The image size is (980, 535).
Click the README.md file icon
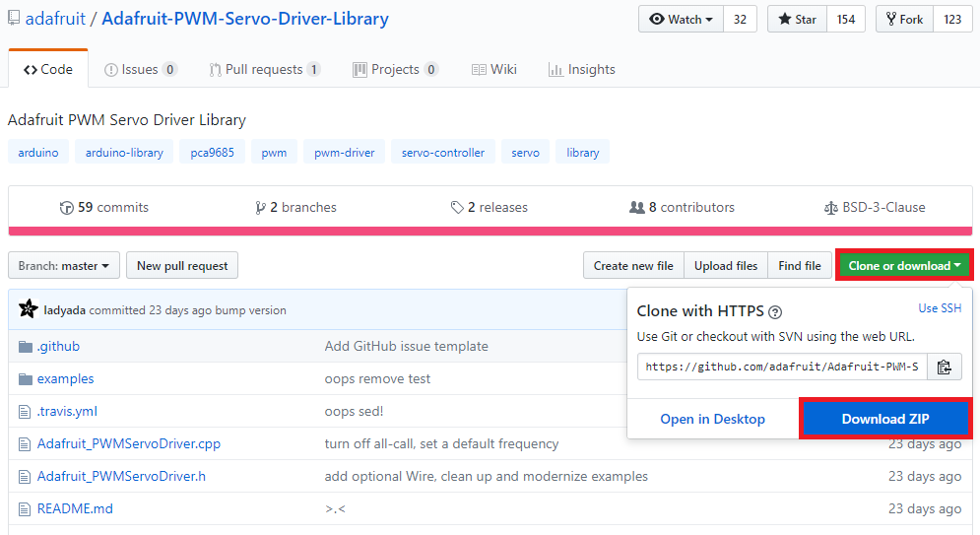(26, 509)
